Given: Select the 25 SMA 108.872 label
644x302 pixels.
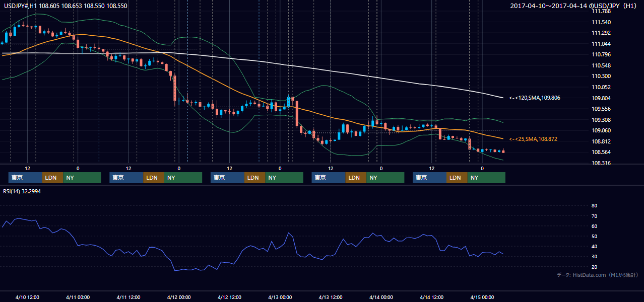Looking at the screenshot, I should (x=533, y=139).
